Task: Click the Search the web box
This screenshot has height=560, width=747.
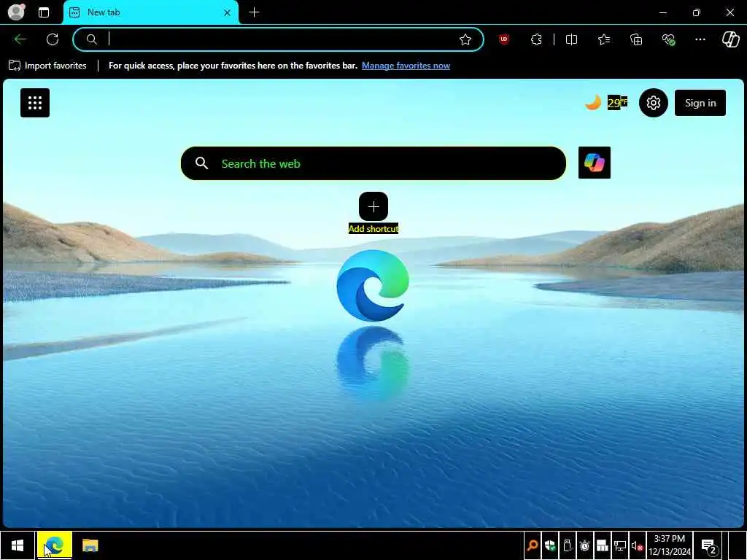Action: pos(373,163)
